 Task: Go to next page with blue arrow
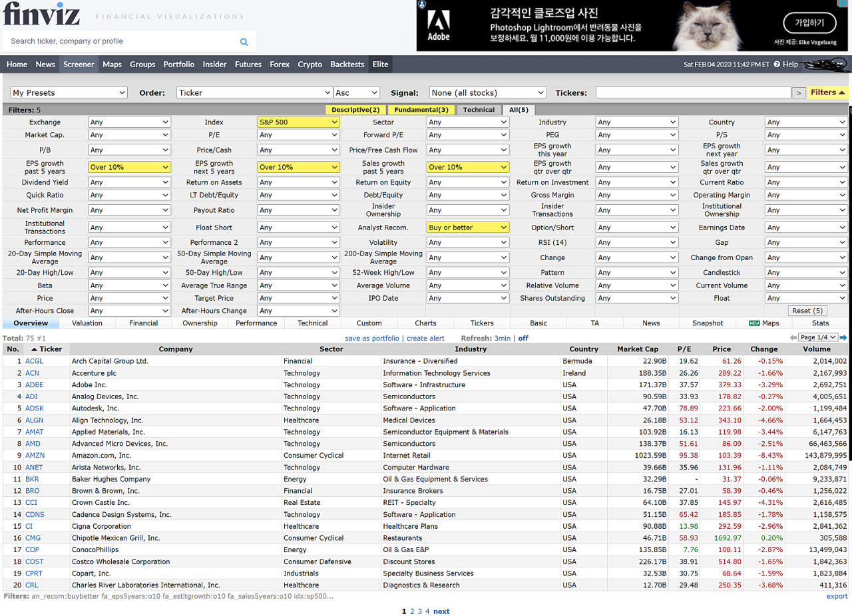click(843, 338)
